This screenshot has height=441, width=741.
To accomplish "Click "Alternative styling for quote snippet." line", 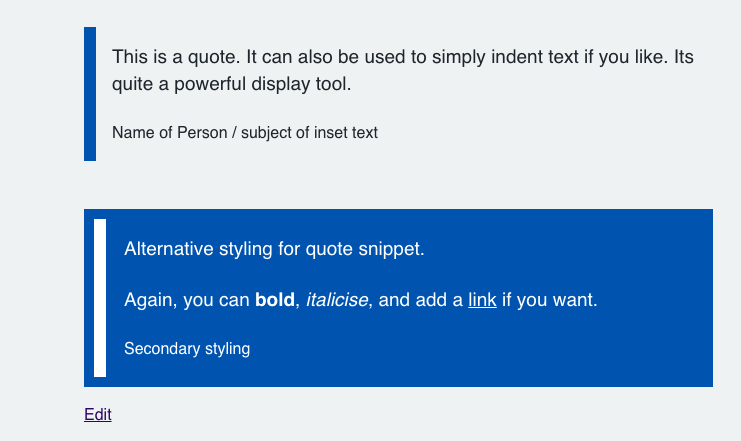I will (274, 249).
